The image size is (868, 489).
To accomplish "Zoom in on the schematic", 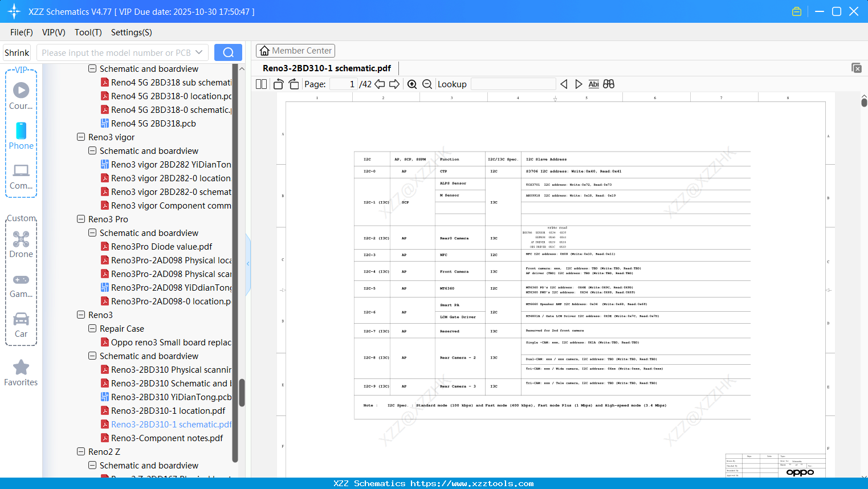I will click(412, 84).
